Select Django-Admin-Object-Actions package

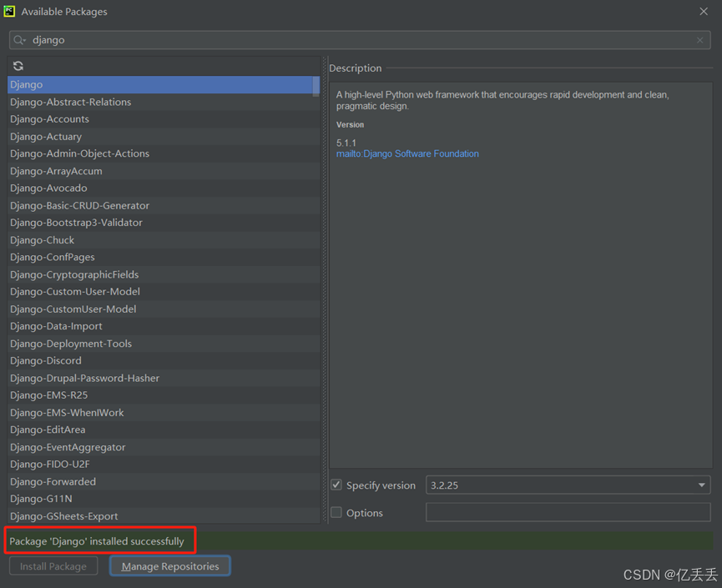coord(164,153)
